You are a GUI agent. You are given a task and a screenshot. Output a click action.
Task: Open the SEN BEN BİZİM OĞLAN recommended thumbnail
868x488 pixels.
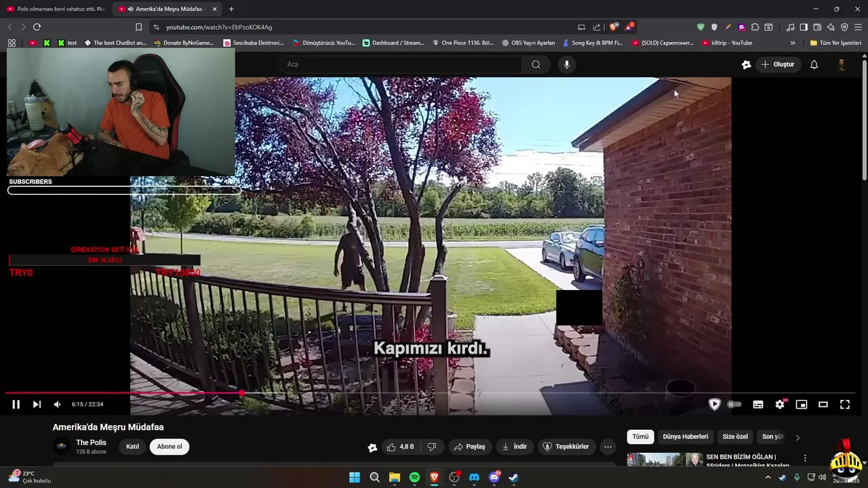point(665,460)
